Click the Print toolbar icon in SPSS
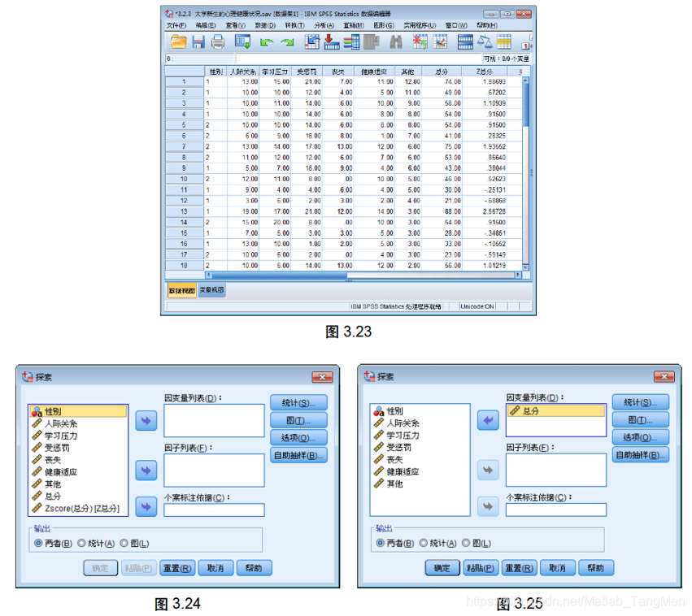This screenshot has height=616, width=692. pyautogui.click(x=218, y=42)
